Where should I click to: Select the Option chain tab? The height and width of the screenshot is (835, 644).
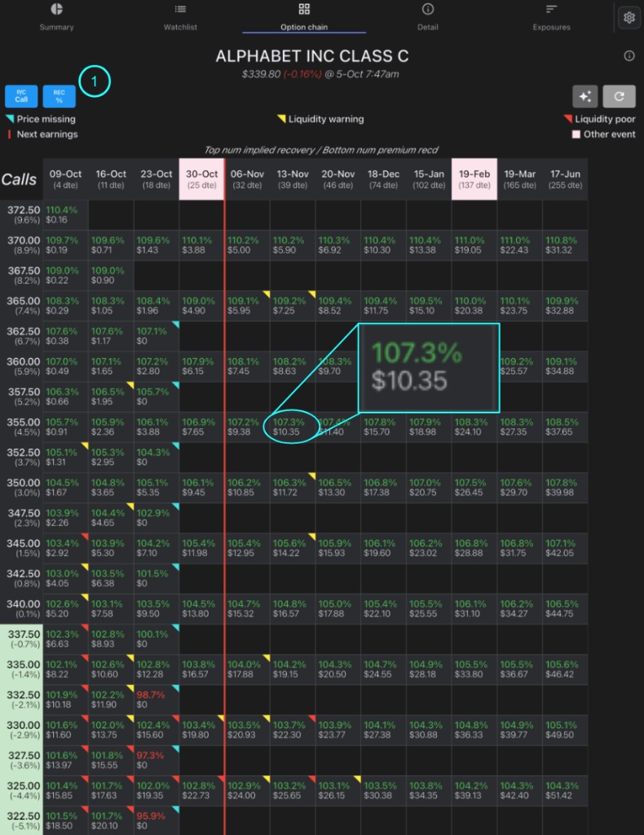click(x=304, y=17)
